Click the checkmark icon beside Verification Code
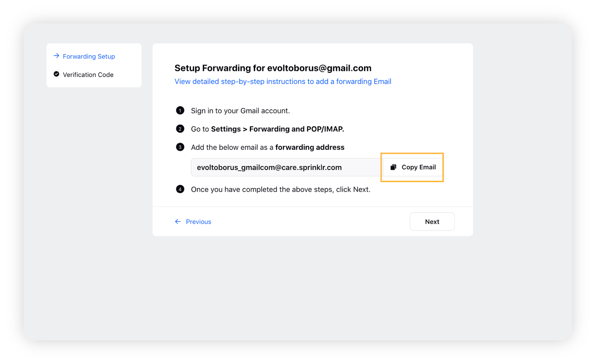Viewport: 595px width, 364px height. 57,74
